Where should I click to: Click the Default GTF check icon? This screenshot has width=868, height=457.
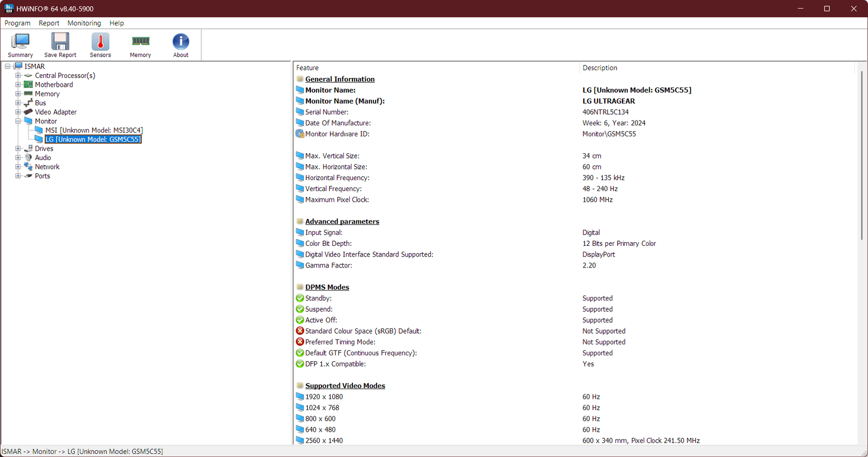[x=300, y=353]
